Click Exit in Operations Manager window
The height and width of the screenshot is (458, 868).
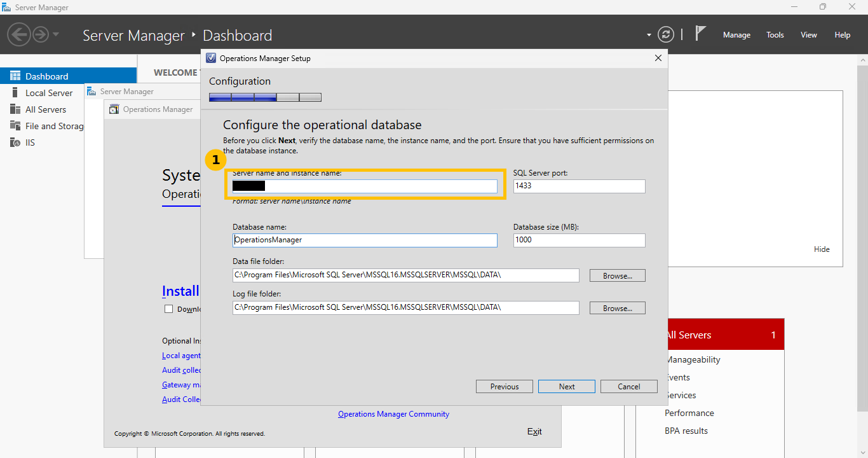tap(534, 431)
